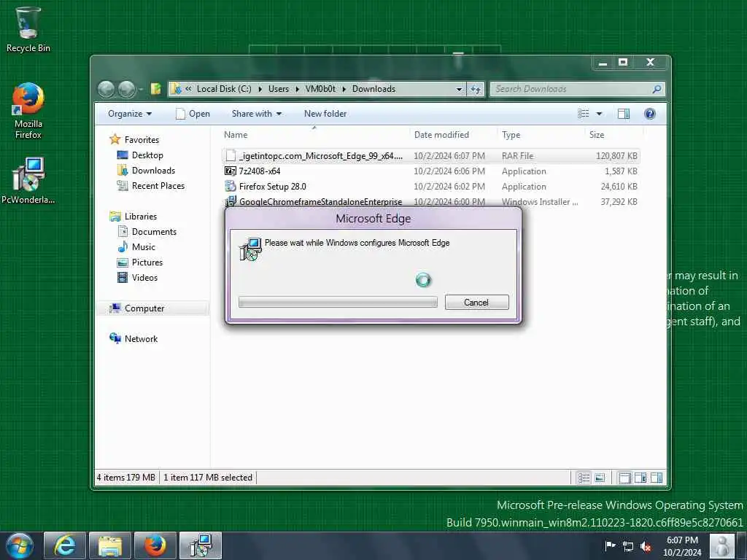Click the muted volume tray icon
This screenshot has height=560, width=747.
pos(646,545)
